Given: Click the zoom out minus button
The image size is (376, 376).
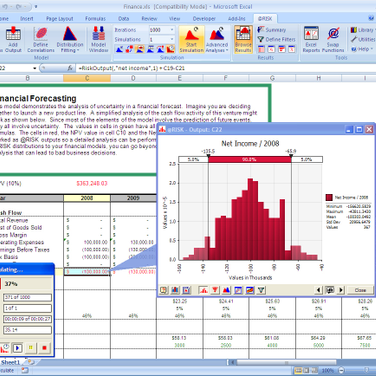Looking at the screenshot, I should [x=341, y=370].
